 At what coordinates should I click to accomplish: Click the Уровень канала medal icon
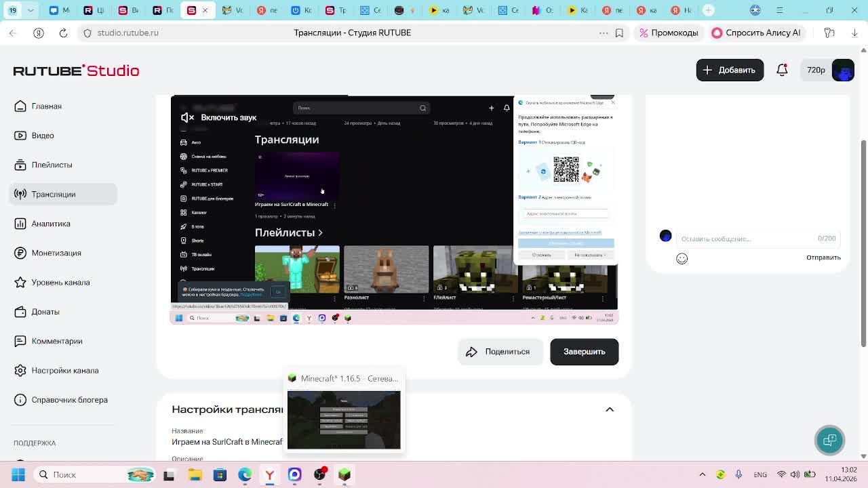point(20,283)
